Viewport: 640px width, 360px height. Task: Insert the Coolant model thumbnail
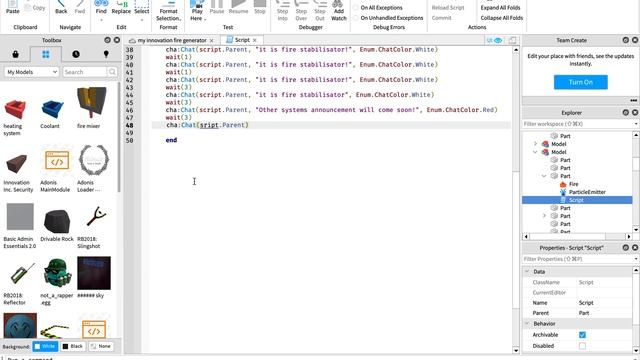pos(53,109)
